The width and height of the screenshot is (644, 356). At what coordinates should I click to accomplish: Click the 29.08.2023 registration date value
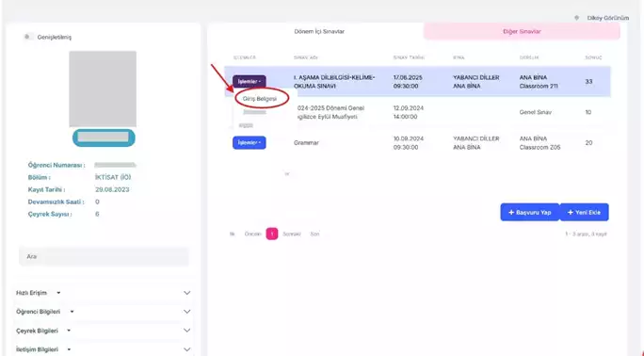(x=112, y=189)
